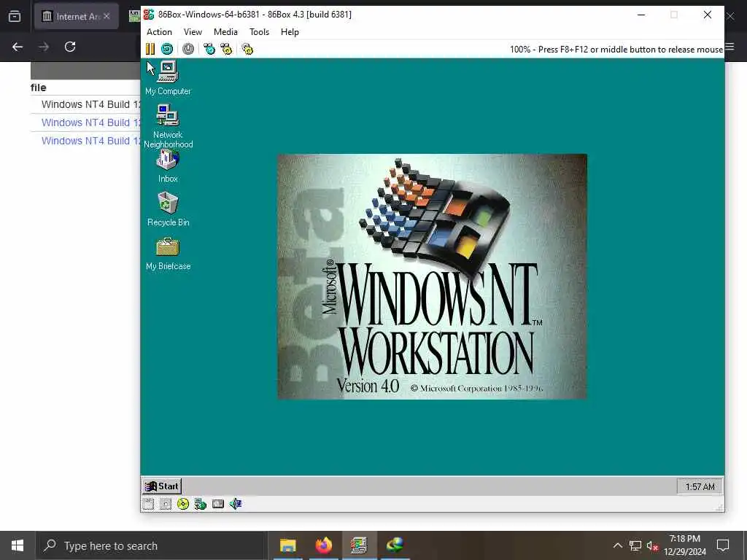Click the 'Type here to search' box
Viewport: 747px width, 560px height.
[x=152, y=545]
